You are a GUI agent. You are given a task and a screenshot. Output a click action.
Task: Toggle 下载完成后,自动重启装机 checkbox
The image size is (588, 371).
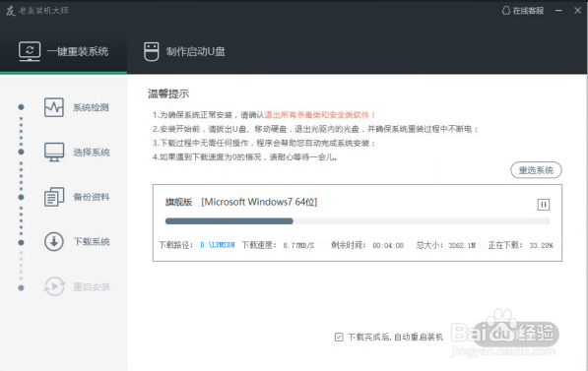point(339,337)
